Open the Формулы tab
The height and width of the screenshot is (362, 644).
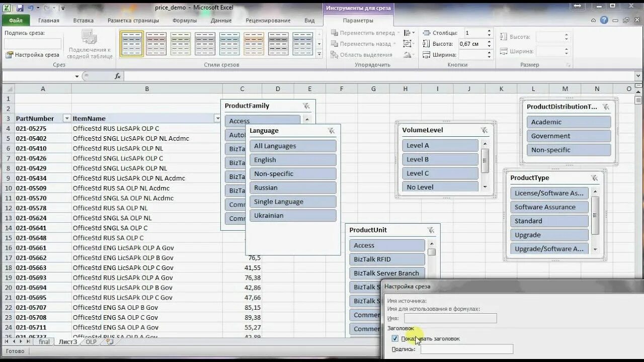pos(185,21)
